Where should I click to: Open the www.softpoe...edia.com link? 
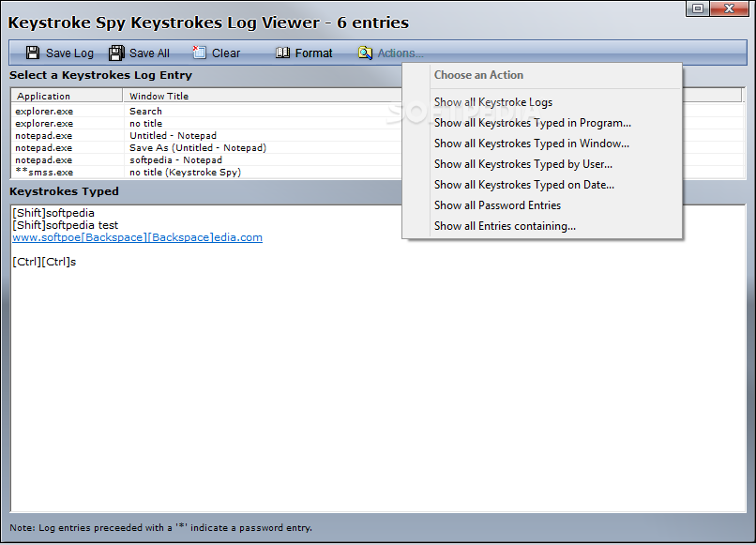pos(137,237)
